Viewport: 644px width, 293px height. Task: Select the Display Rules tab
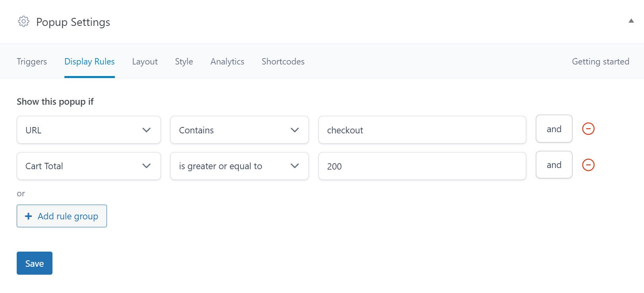point(89,61)
